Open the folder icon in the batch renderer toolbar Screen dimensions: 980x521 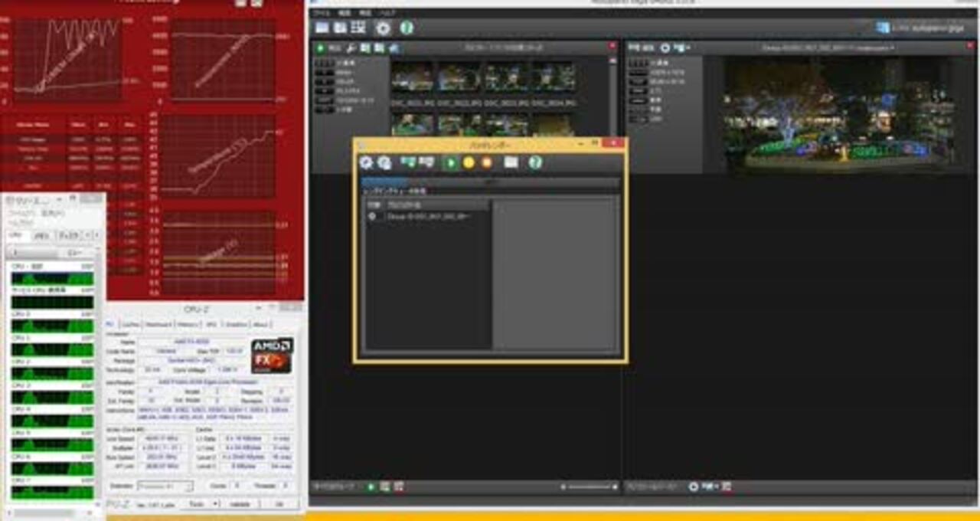click(x=511, y=162)
